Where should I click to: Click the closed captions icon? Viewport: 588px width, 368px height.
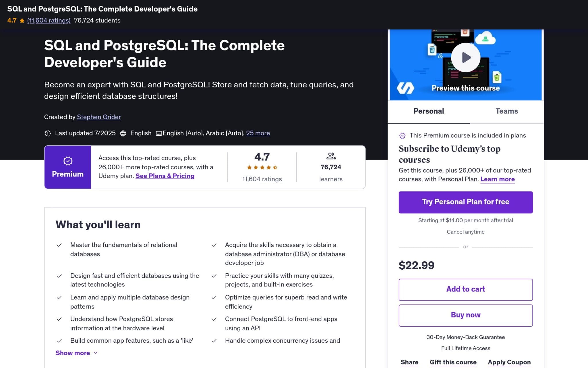[158, 133]
